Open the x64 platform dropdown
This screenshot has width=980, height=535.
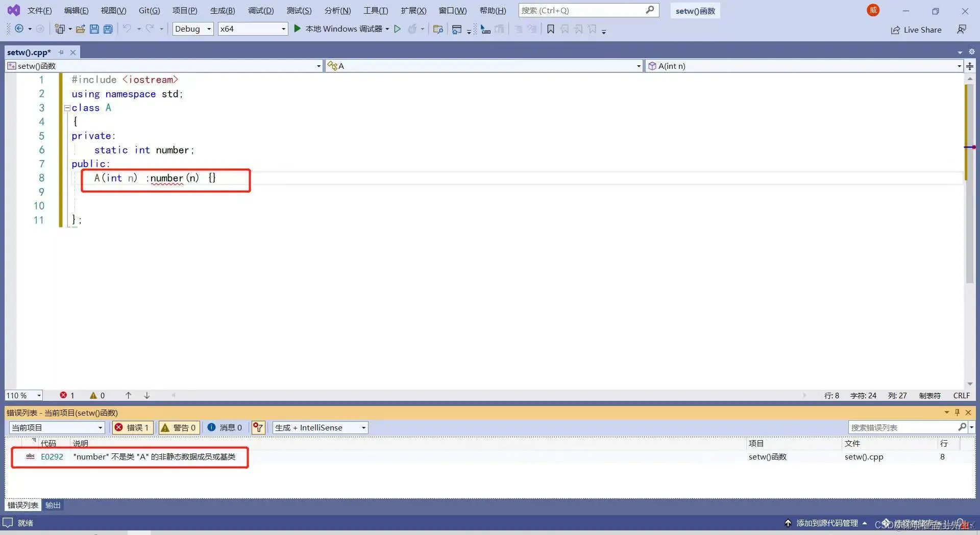pyautogui.click(x=253, y=29)
